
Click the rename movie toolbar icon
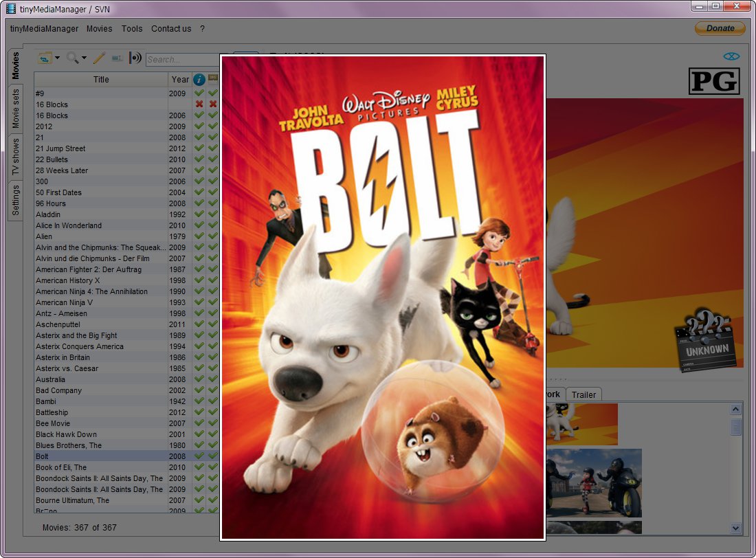pyautogui.click(x=117, y=58)
